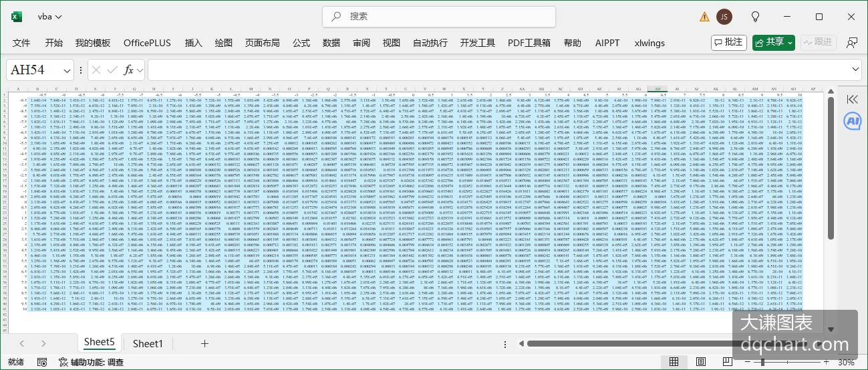
Task: Open the OfficePLUS tab
Action: 147,43
